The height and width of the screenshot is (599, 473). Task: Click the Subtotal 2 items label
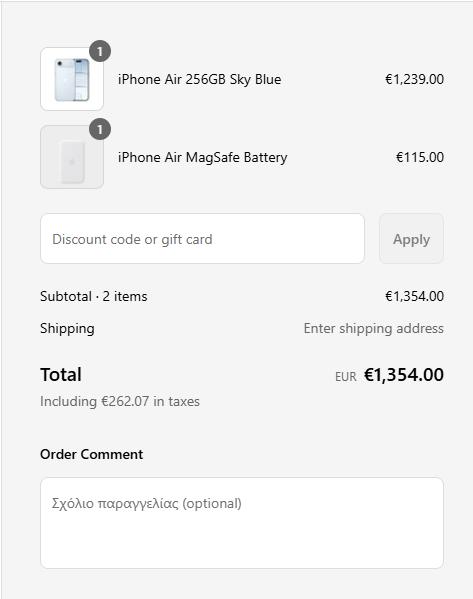(94, 296)
